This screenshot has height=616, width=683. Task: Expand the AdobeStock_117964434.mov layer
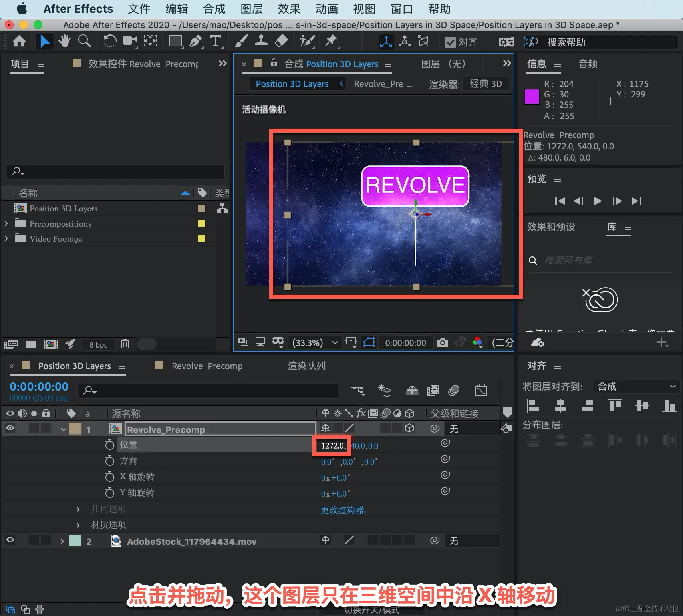click(62, 541)
